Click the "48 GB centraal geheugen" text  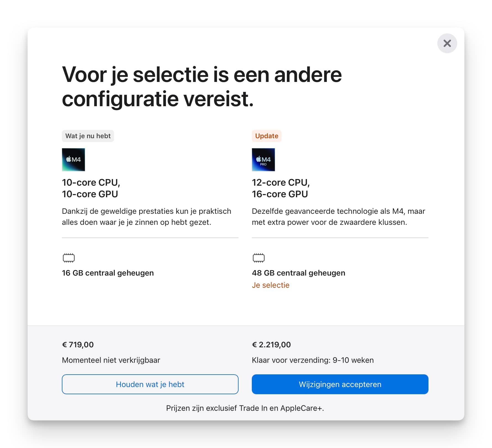298,273
